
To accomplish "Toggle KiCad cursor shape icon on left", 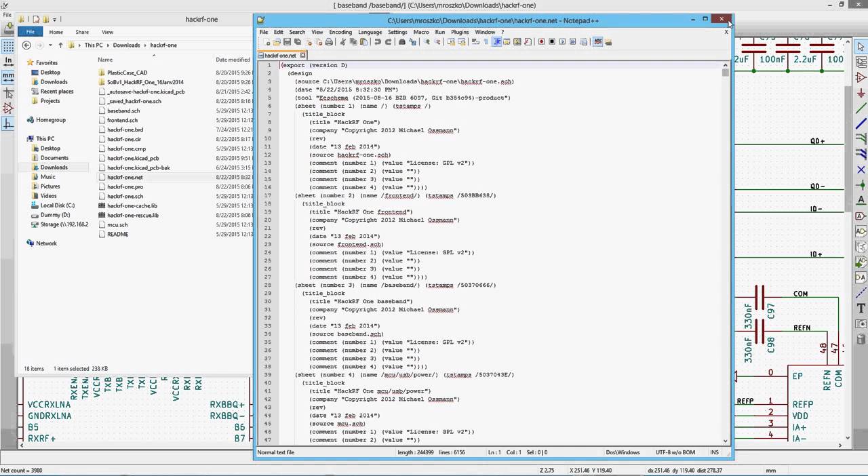I will (8, 92).
